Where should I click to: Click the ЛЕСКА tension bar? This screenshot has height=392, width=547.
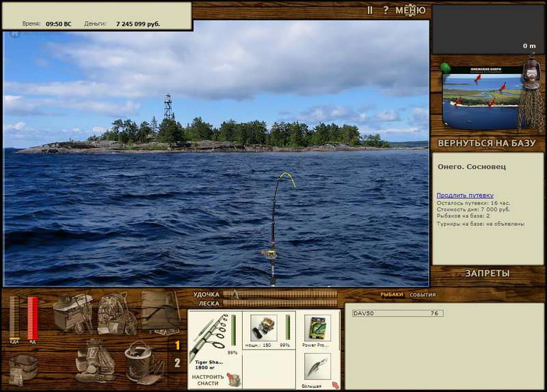280,303
